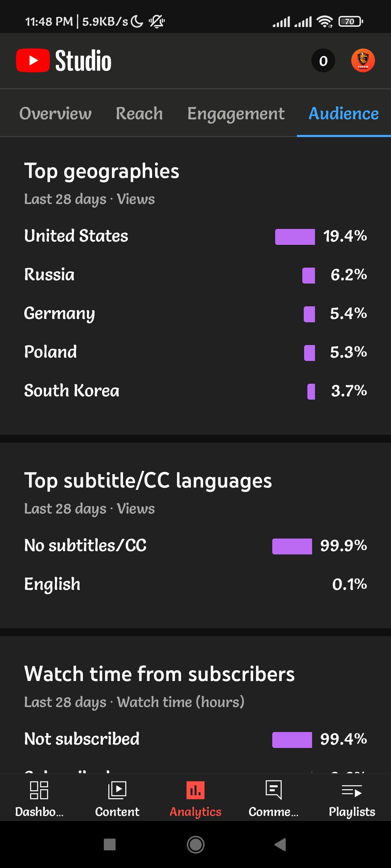Select the South Korea geography row
391x868 pixels.
point(195,391)
